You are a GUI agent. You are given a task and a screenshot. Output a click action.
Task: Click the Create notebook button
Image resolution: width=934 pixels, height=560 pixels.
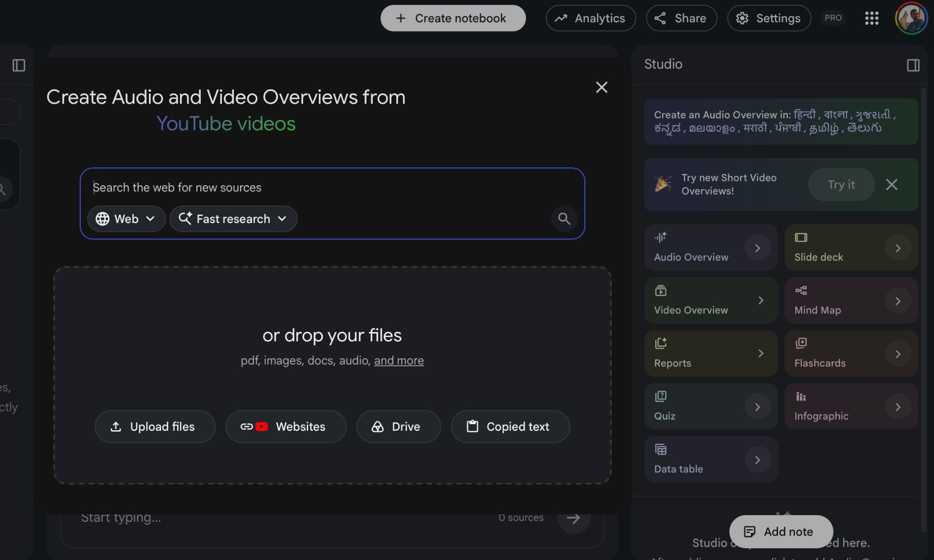pyautogui.click(x=453, y=18)
